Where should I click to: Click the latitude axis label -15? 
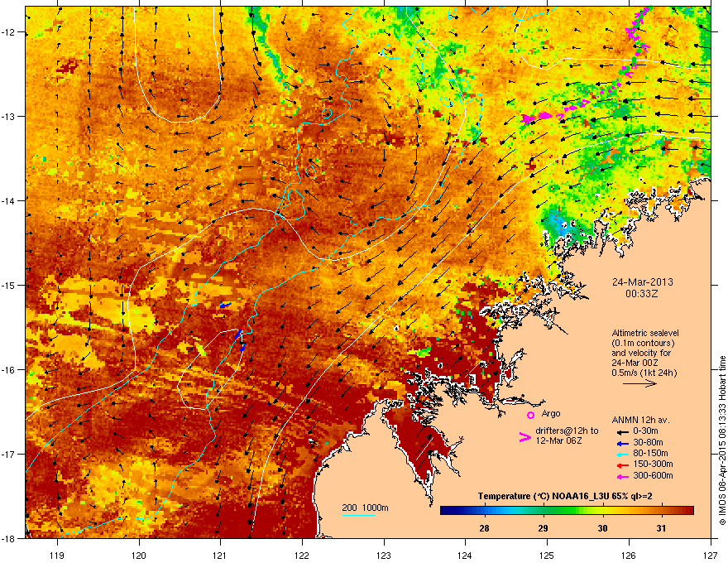pyautogui.click(x=9, y=285)
